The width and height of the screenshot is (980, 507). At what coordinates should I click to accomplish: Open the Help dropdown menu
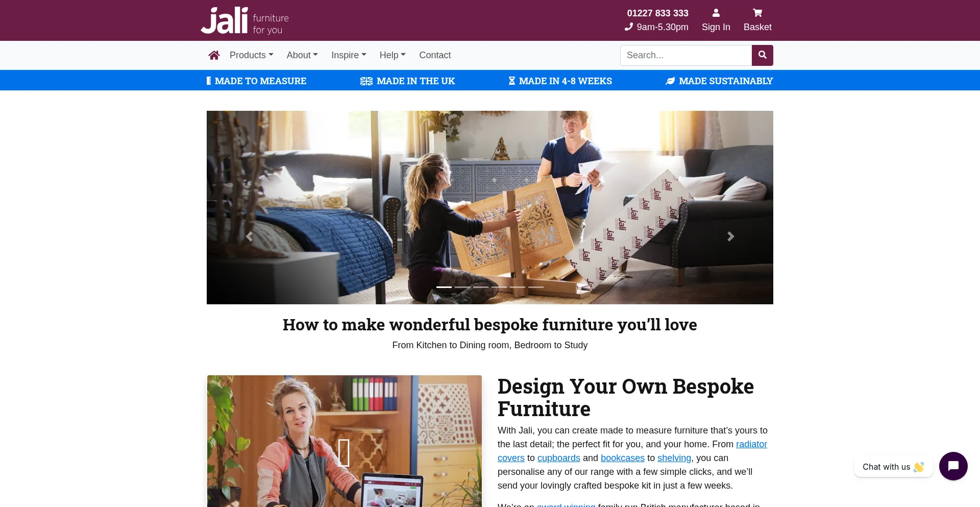(393, 55)
